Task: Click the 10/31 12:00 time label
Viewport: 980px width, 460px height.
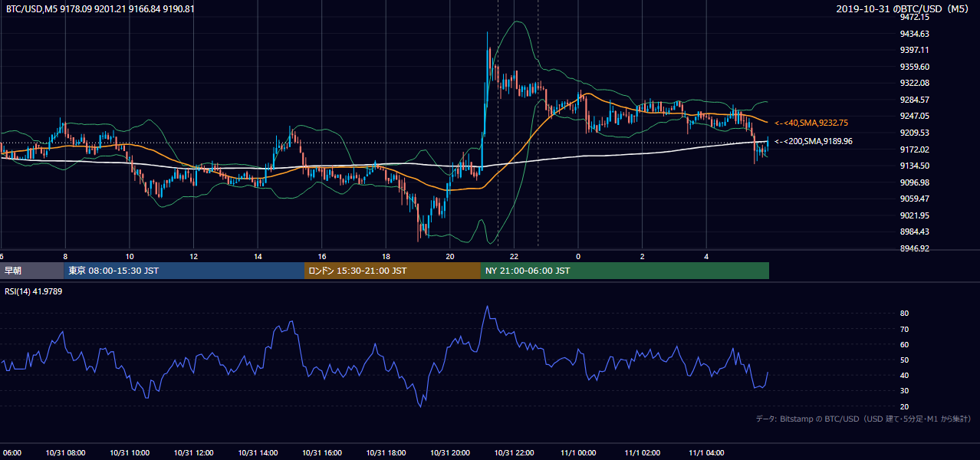Action: 193,452
